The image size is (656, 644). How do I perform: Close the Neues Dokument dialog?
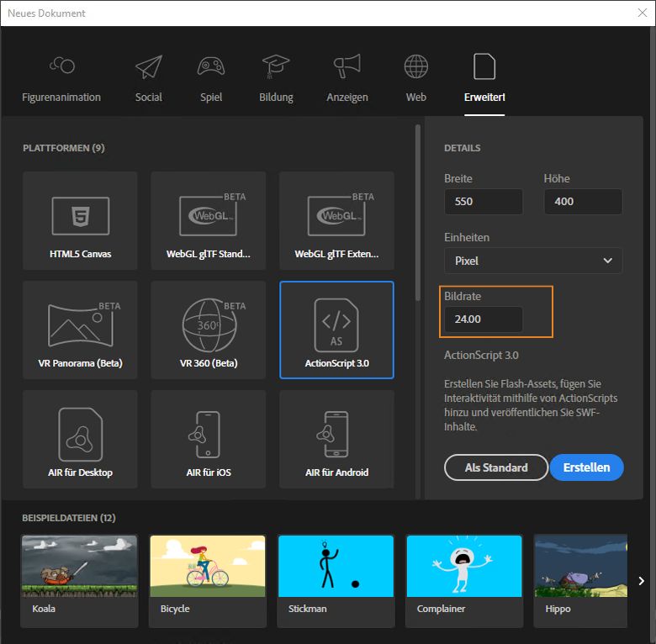pyautogui.click(x=643, y=13)
